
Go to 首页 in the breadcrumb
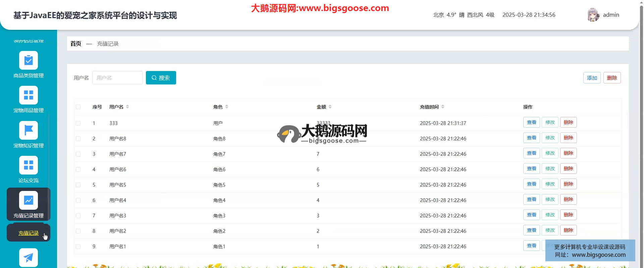(x=76, y=44)
